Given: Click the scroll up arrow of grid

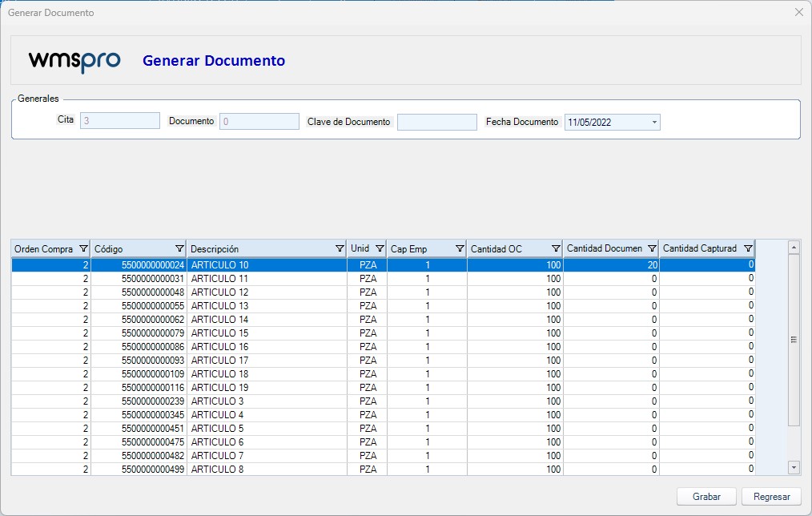Looking at the screenshot, I should [794, 247].
